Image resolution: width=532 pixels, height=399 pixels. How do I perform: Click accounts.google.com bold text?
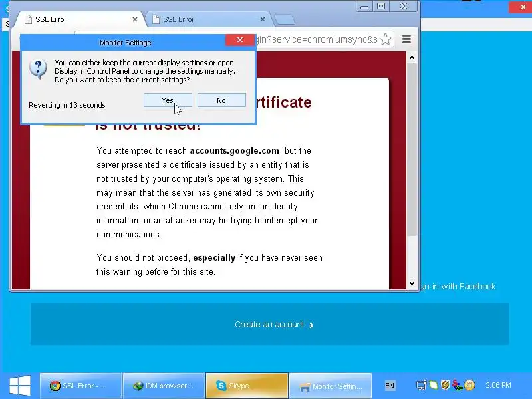coord(235,151)
